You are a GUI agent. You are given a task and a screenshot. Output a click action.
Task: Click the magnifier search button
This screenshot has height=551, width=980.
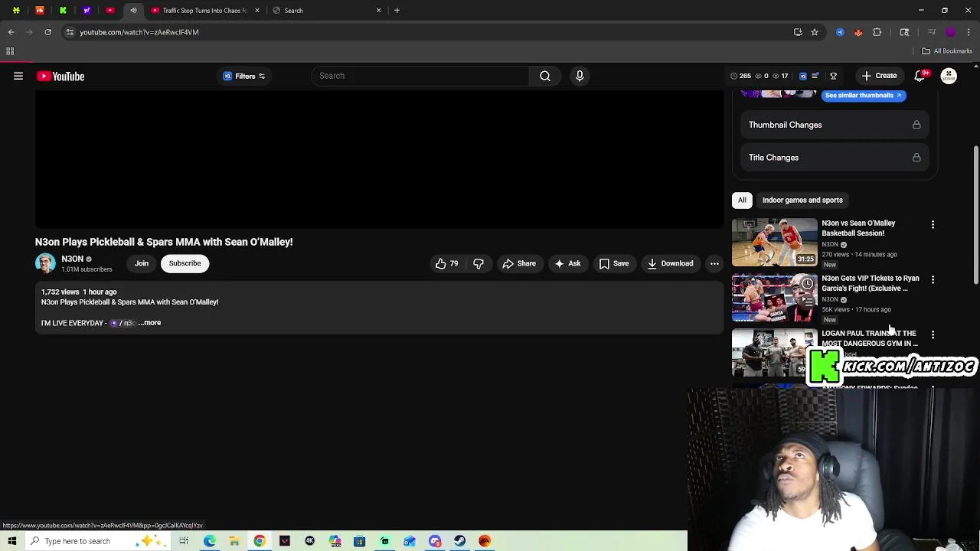pyautogui.click(x=545, y=76)
